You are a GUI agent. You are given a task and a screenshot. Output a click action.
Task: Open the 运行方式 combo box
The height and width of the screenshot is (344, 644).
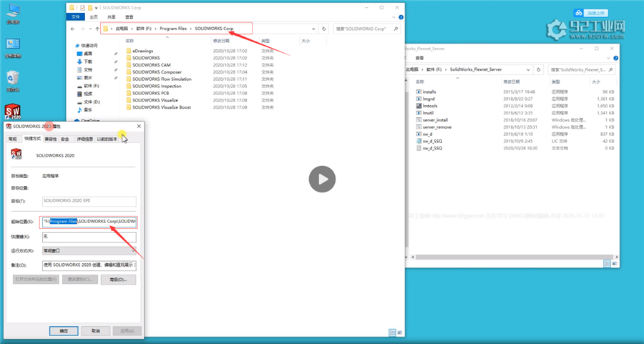tap(89, 250)
